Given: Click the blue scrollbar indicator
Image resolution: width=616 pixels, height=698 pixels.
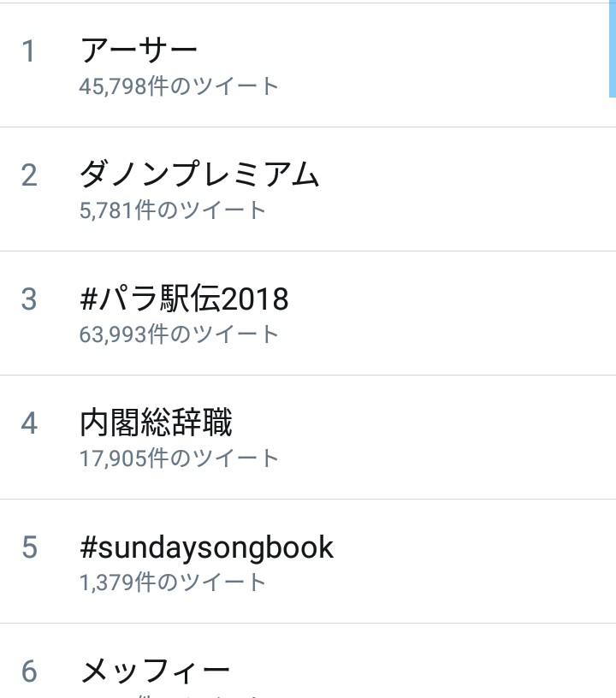Looking at the screenshot, I should click(612, 47).
